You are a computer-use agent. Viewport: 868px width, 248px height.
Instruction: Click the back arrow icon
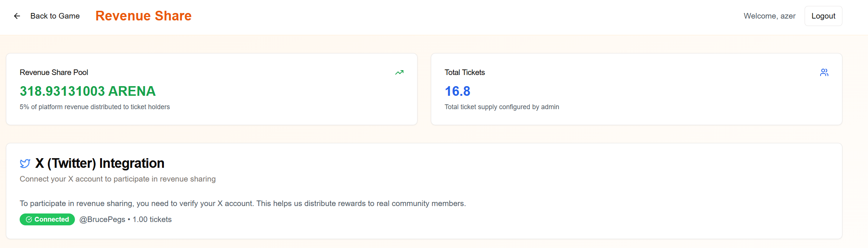pyautogui.click(x=17, y=16)
